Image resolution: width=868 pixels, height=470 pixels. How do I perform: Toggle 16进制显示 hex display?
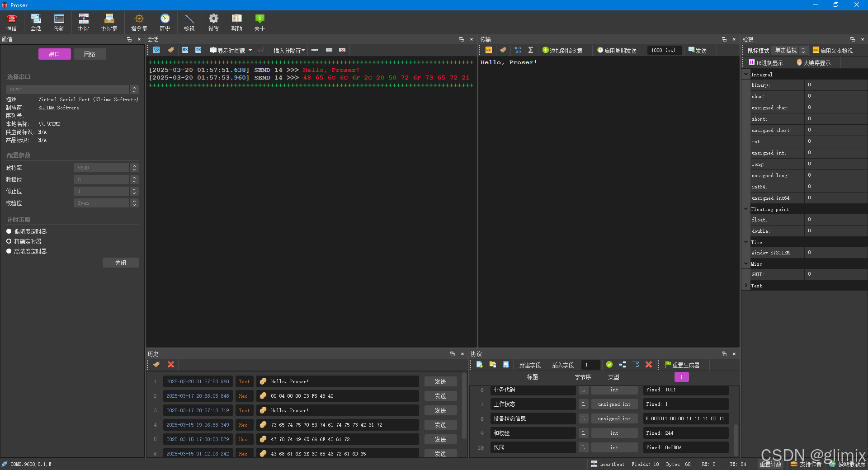766,63
